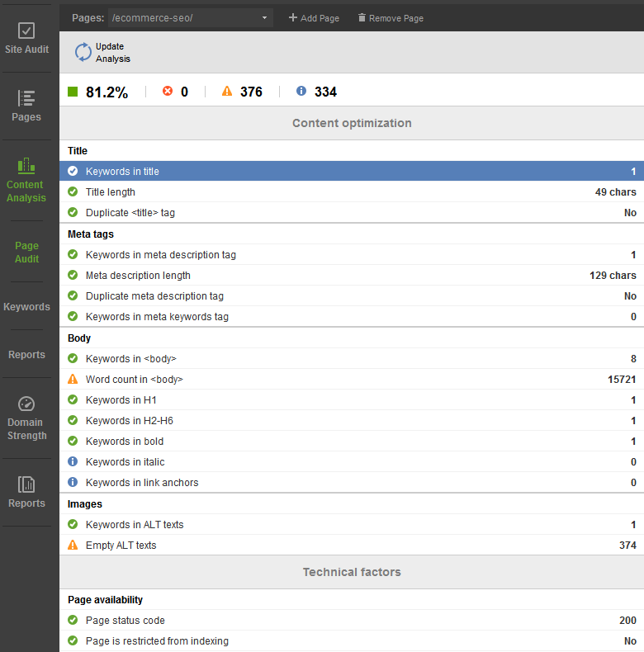
Task: Select the Keywords in link anchors row
Action: pos(352,482)
